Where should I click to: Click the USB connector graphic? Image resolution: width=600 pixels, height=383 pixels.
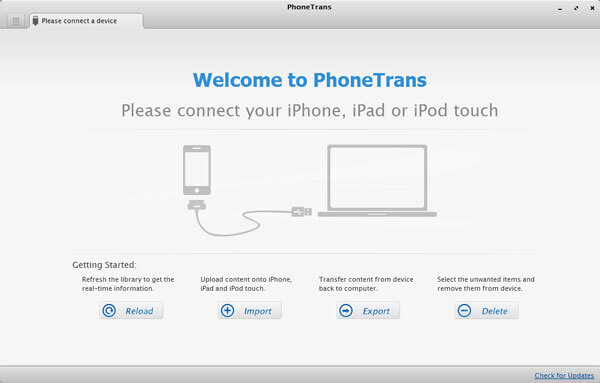tap(302, 212)
